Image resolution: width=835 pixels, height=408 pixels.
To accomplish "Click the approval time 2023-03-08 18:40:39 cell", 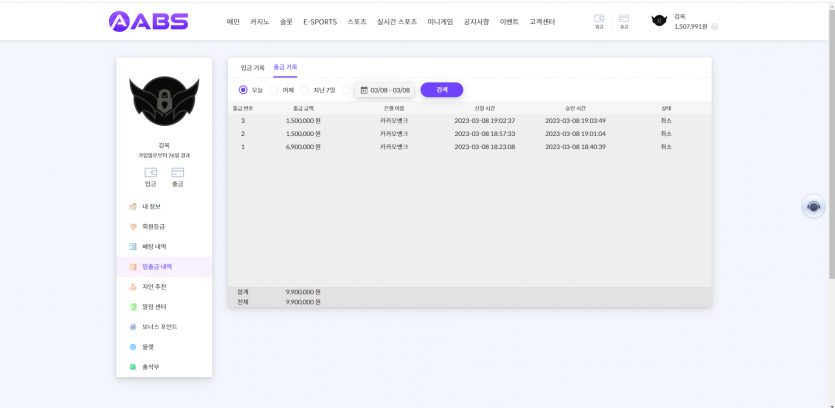I will coord(575,146).
